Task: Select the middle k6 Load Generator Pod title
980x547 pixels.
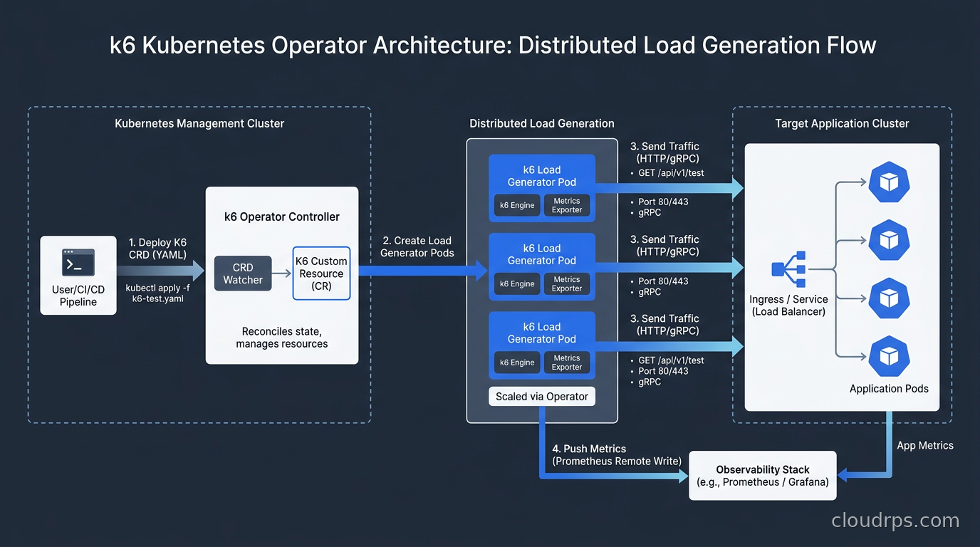Action: 542,254
